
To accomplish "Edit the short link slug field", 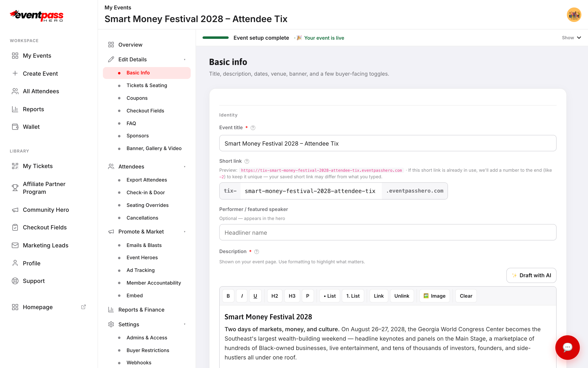I will pyautogui.click(x=311, y=191).
